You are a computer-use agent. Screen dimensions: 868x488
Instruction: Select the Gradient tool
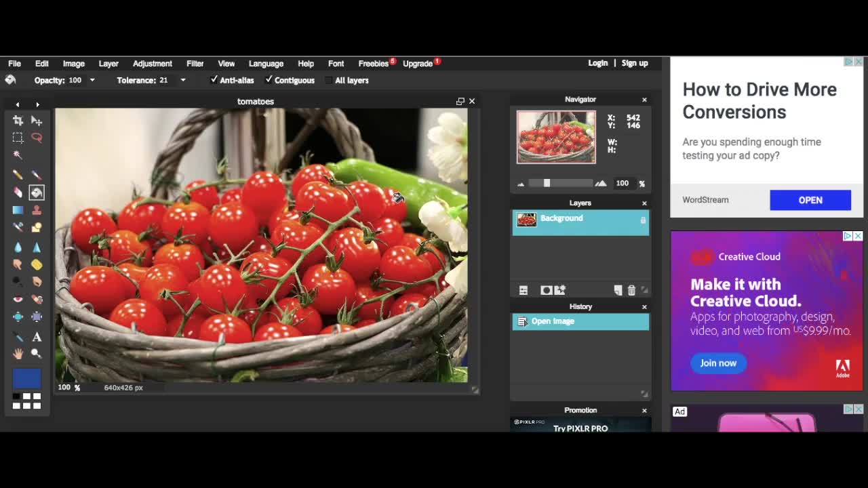click(x=17, y=210)
